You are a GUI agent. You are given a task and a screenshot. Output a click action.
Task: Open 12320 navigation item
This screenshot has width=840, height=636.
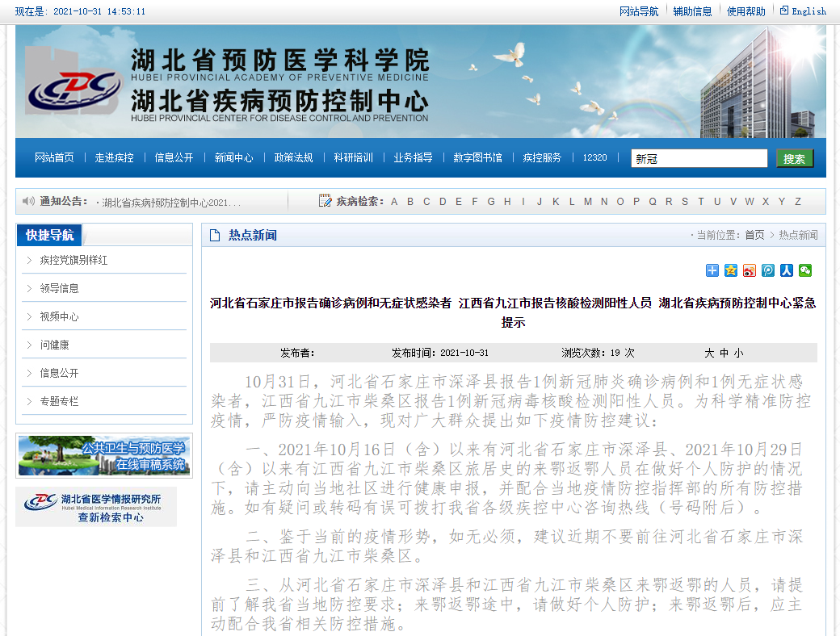(x=594, y=157)
